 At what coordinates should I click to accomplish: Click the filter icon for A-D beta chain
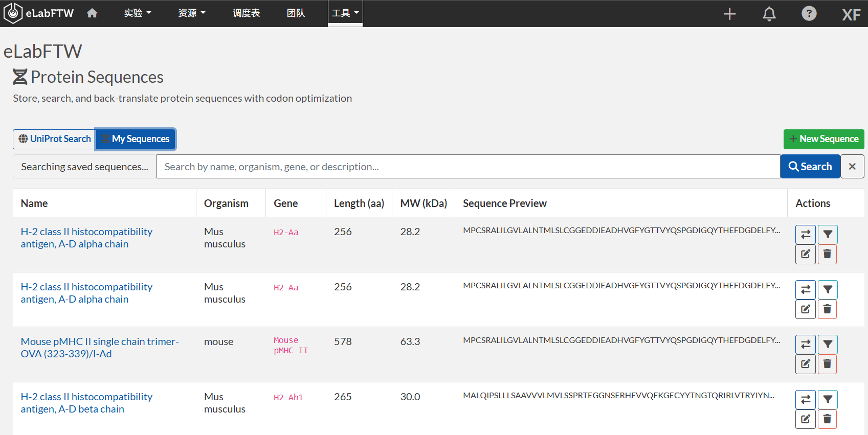pyautogui.click(x=828, y=400)
